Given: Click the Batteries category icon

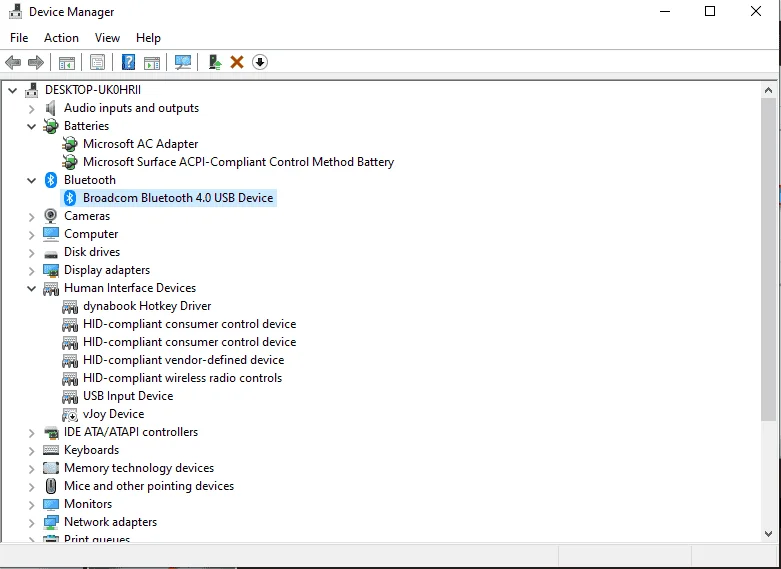Looking at the screenshot, I should tap(51, 126).
